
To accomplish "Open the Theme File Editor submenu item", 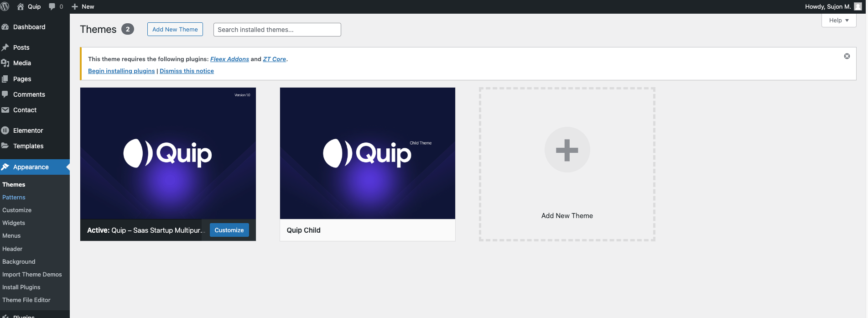I will click(26, 300).
